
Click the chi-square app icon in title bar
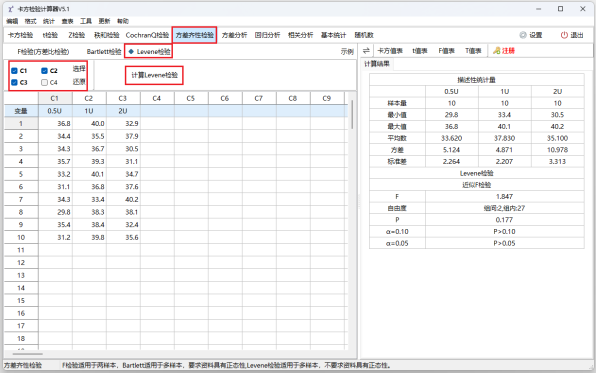[11, 9]
